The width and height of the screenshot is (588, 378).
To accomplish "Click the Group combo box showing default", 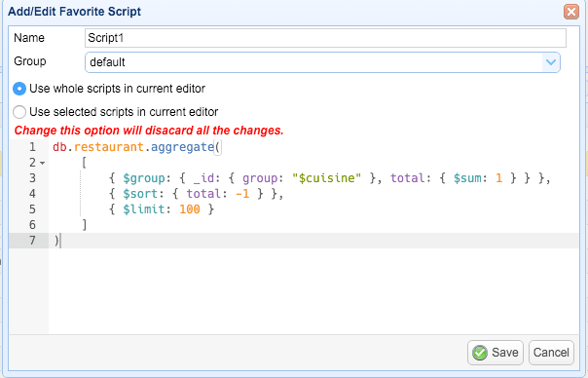I will click(322, 62).
